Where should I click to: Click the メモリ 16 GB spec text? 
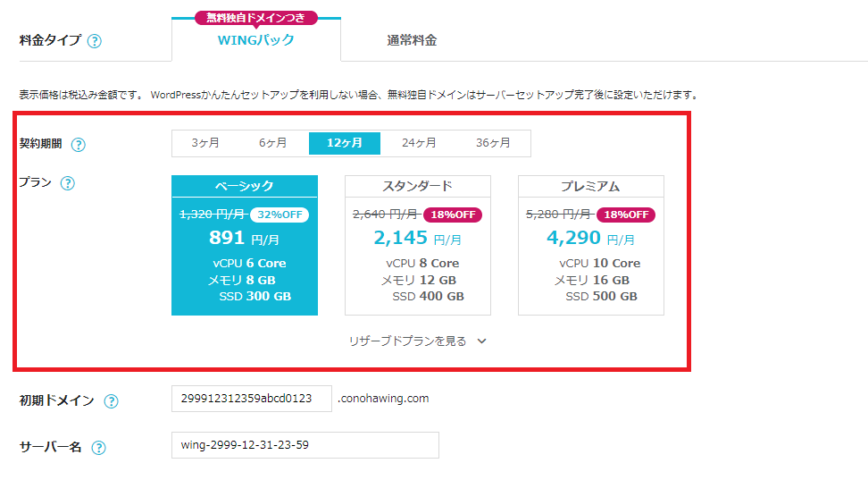point(592,281)
